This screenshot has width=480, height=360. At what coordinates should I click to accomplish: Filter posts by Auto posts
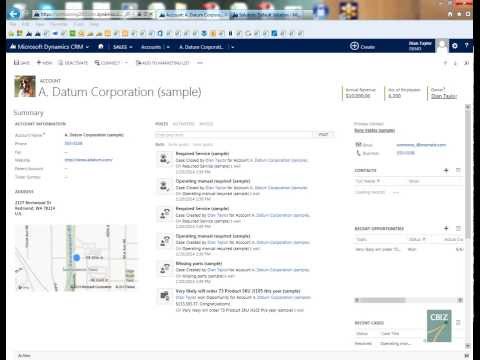pyautogui.click(x=178, y=144)
